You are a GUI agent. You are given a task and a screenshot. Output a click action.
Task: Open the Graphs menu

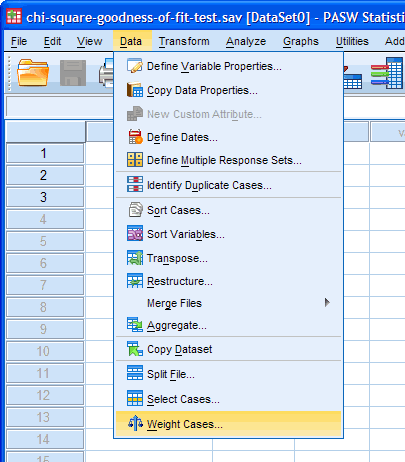click(x=301, y=41)
